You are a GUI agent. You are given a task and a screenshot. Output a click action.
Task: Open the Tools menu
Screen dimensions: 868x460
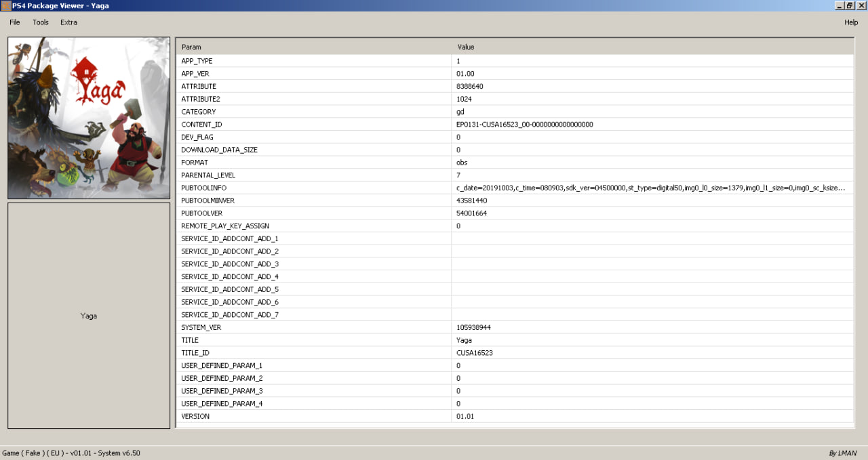click(41, 22)
